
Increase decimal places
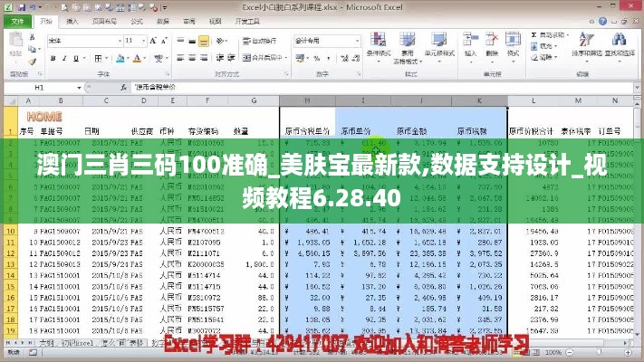(344, 58)
